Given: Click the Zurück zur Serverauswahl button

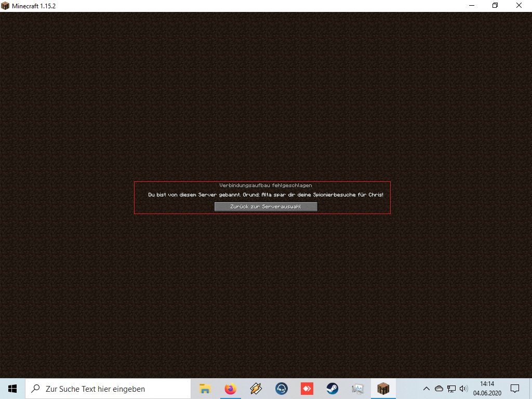Looking at the screenshot, I should coord(266,207).
